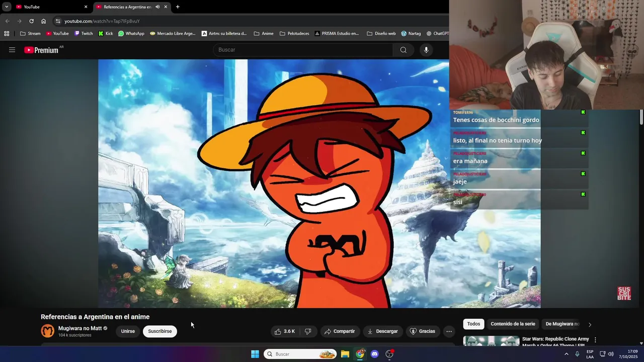Click the address bar URL
This screenshot has width=644, height=362.
[x=102, y=21]
